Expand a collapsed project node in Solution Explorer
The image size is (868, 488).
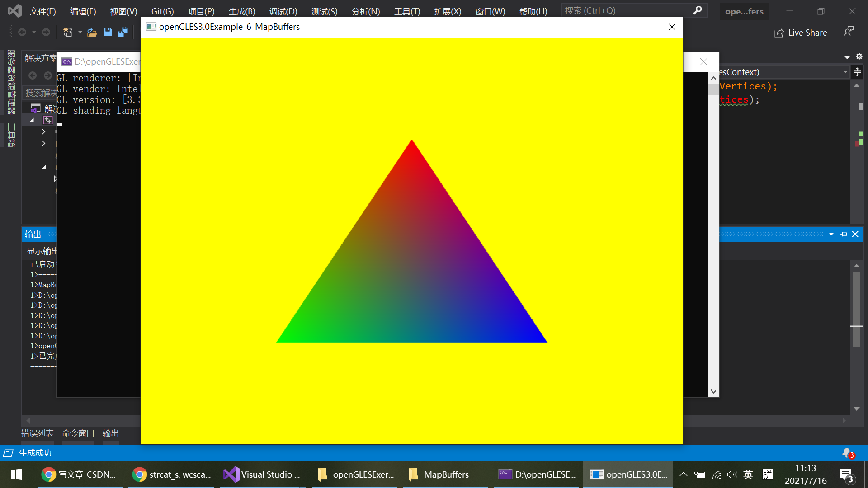43,131
